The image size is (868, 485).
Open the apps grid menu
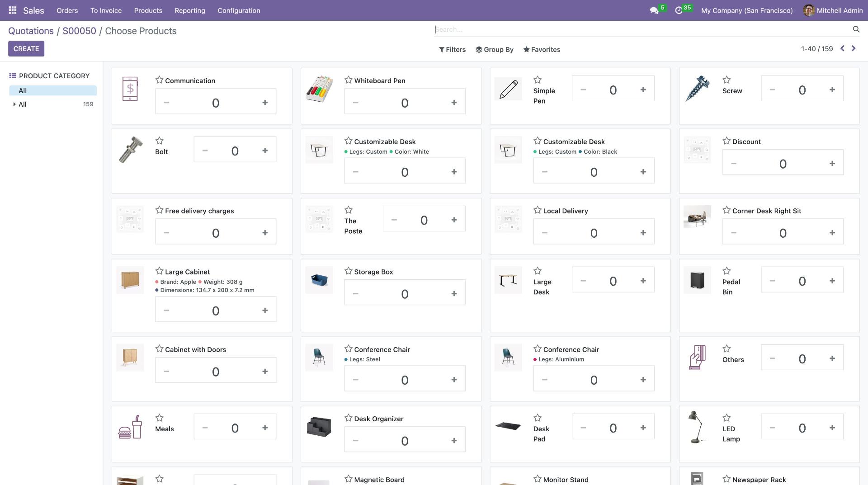12,10
